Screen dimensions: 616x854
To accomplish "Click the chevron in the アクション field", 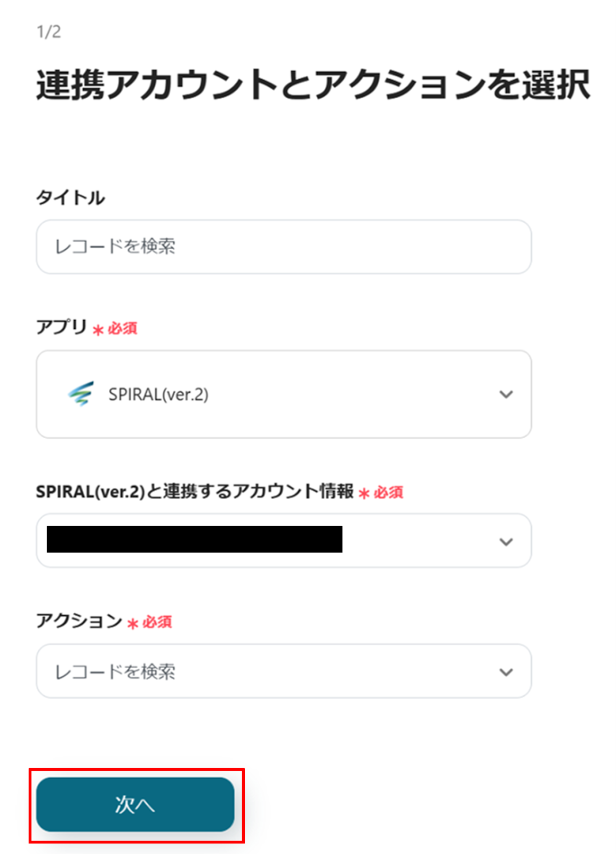I will point(506,672).
